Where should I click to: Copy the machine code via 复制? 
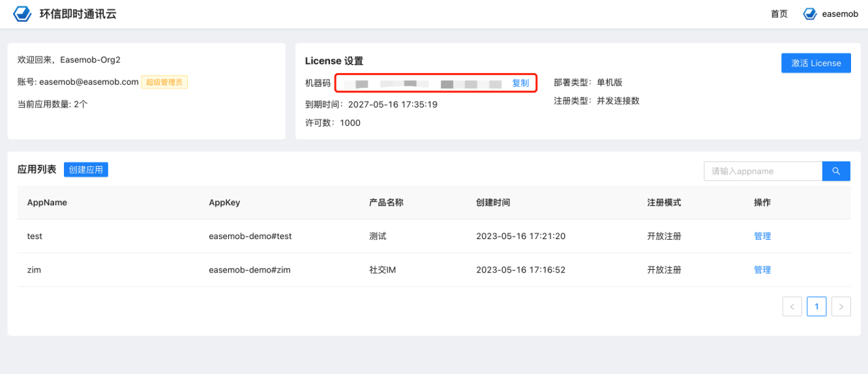pos(520,83)
